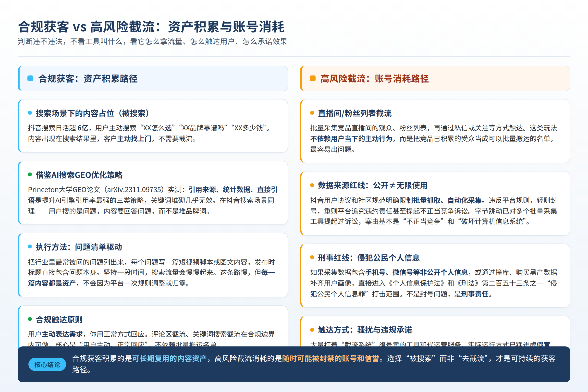Image resolution: width=588 pixels, height=392 pixels.
Task: Click the bold figure 6亿
Action: tap(83, 128)
